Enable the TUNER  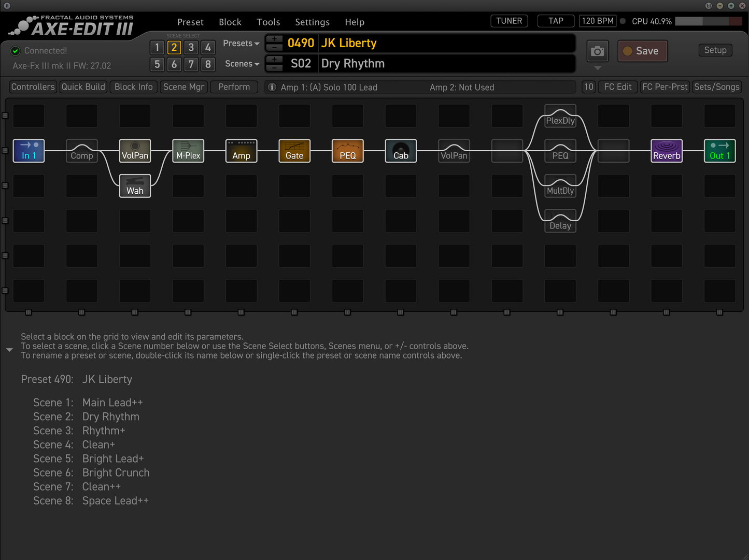pyautogui.click(x=508, y=21)
